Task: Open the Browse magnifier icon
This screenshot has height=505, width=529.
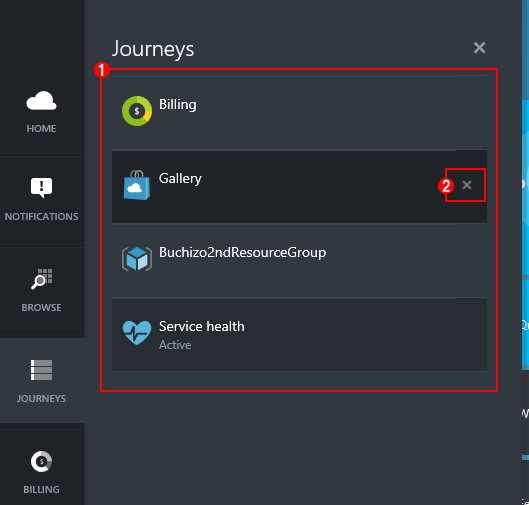Action: 41,279
